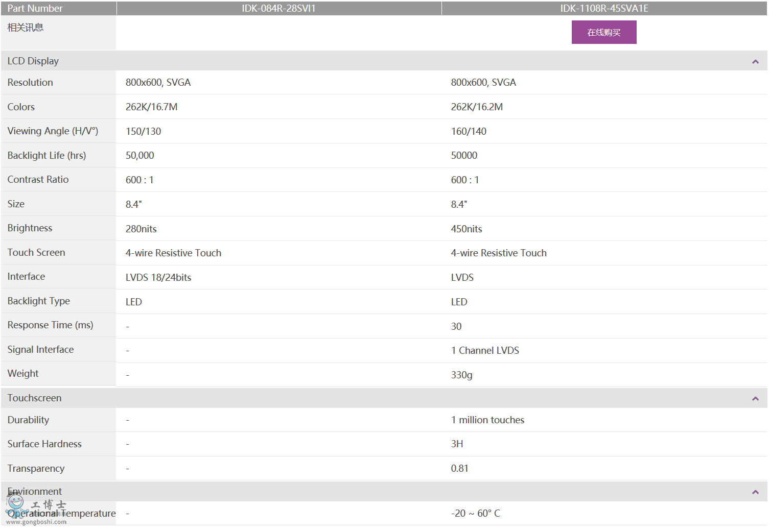This screenshot has height=532, width=769.
Task: Collapse the LCD Display section chevron
Action: [x=755, y=62]
